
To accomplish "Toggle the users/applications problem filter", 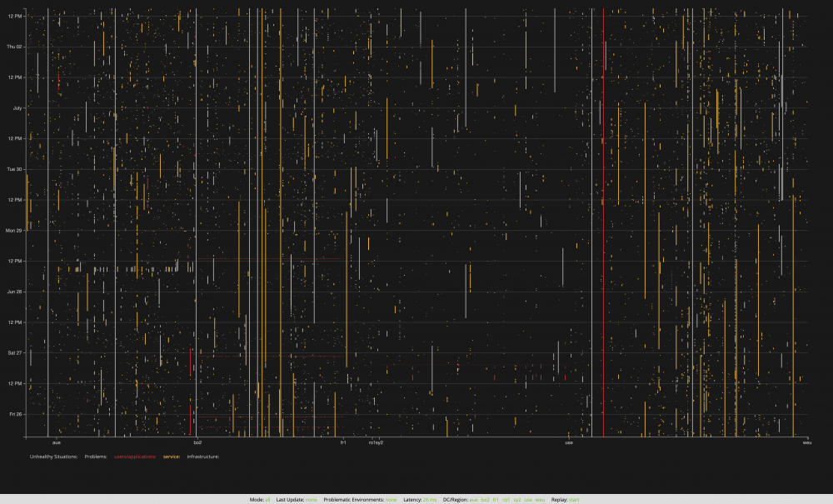I will 135,457.
